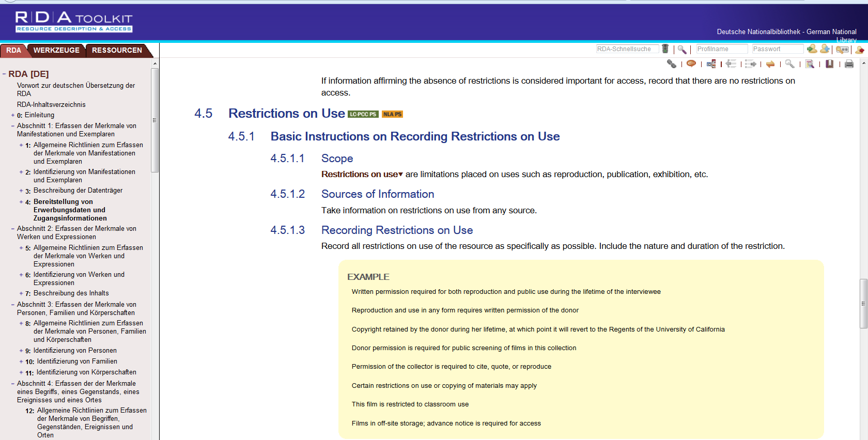
Task: Expand chapter 2 Identifizierung von Manifestationen
Action: [21, 172]
